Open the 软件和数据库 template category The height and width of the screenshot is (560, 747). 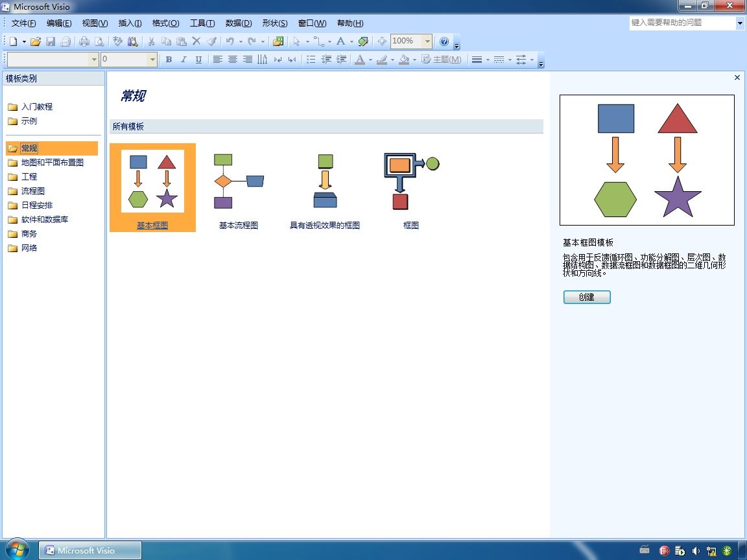click(38, 220)
